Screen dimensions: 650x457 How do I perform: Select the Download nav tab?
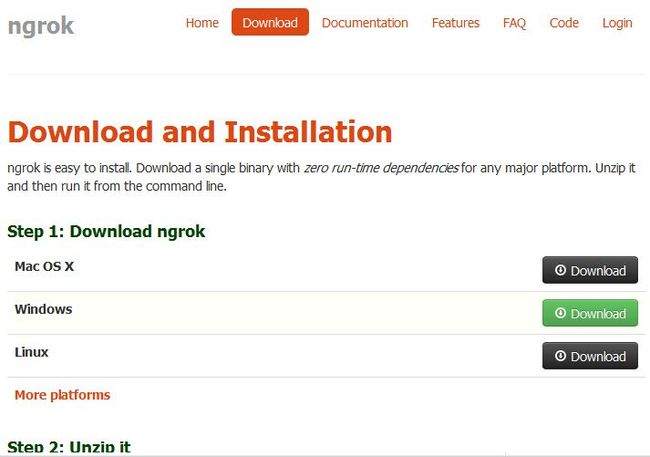(270, 22)
